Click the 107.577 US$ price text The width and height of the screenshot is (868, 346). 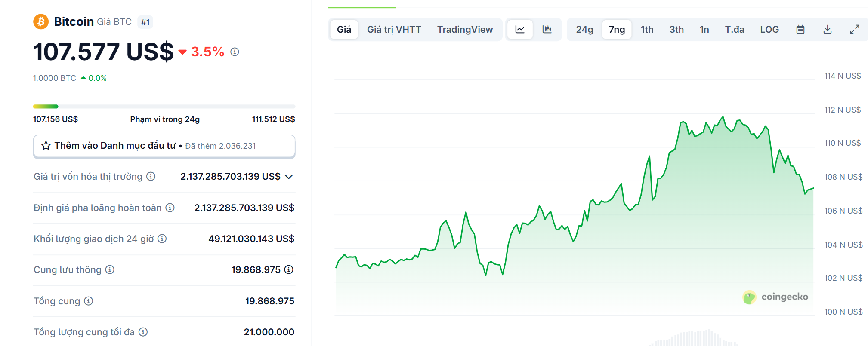pos(103,52)
